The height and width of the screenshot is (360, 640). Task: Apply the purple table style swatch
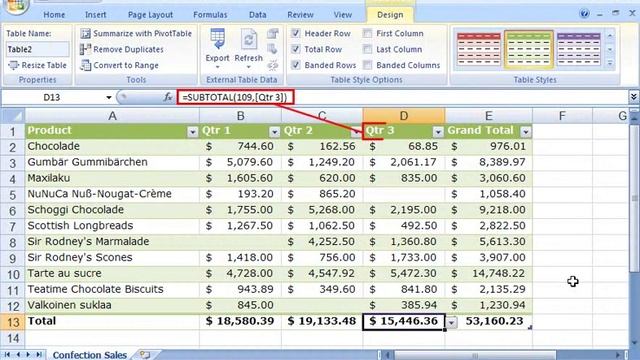pos(578,49)
